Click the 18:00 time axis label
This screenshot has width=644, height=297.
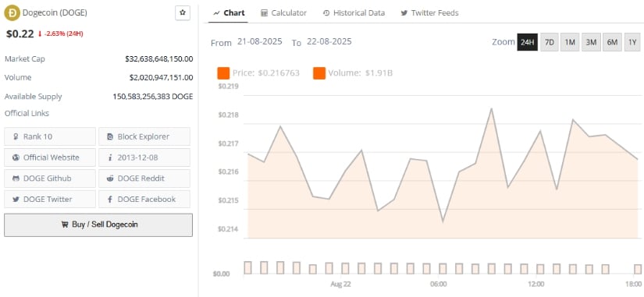[633, 285]
